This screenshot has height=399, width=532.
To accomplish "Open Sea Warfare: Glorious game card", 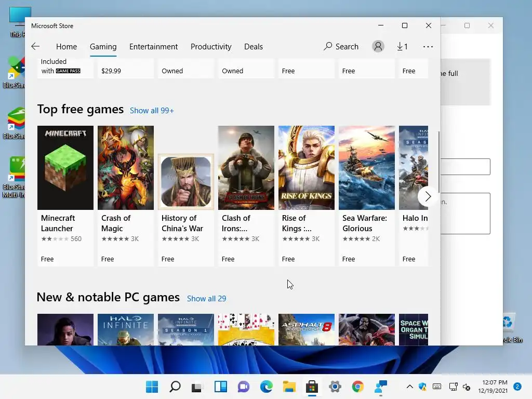I will tap(367, 196).
